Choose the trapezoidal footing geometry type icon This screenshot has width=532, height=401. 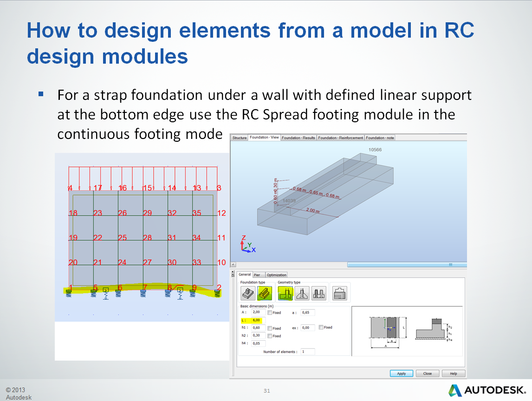coord(302,293)
